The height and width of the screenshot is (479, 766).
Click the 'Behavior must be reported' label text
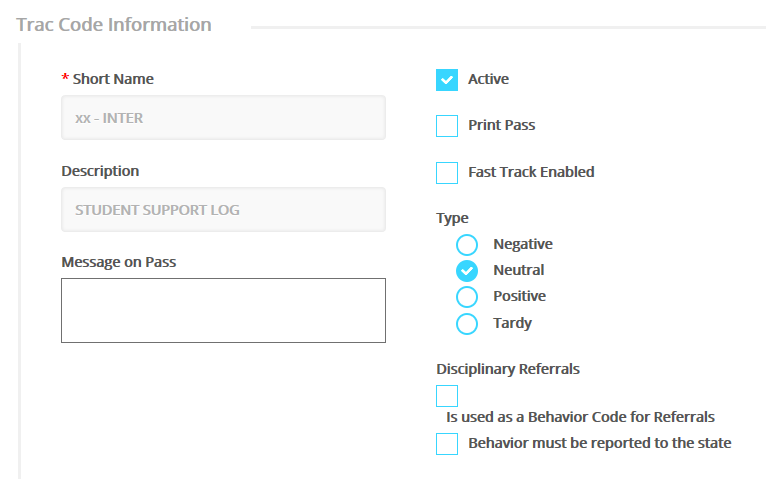(x=599, y=443)
